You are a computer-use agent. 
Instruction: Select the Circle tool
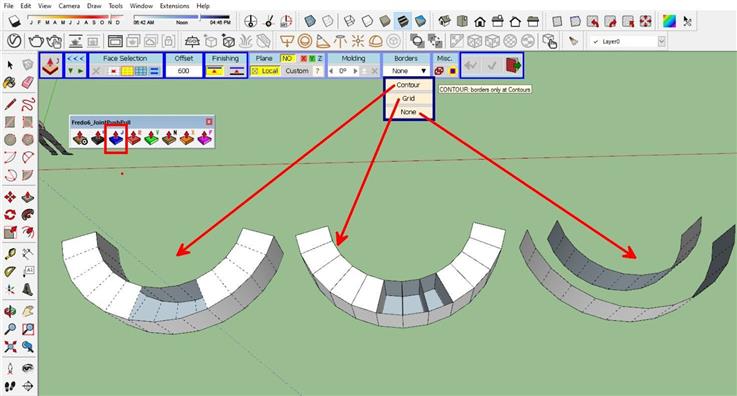pos(10,140)
